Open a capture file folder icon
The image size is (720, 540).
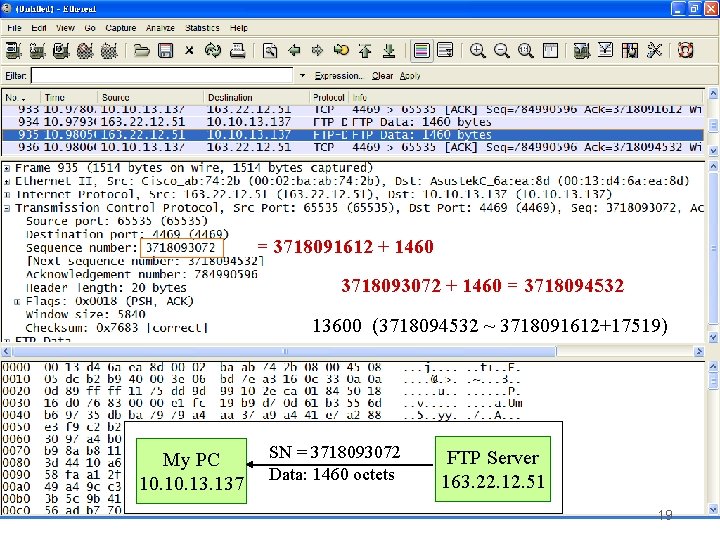(141, 50)
